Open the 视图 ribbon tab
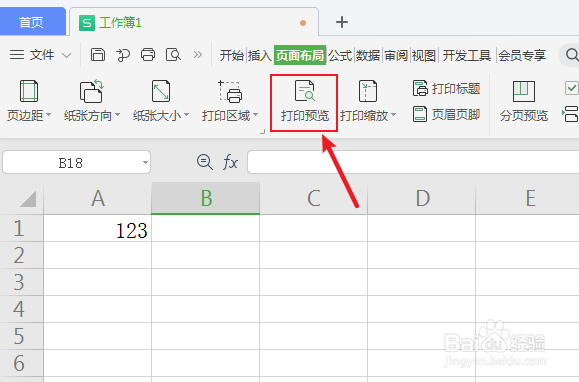 [424, 56]
